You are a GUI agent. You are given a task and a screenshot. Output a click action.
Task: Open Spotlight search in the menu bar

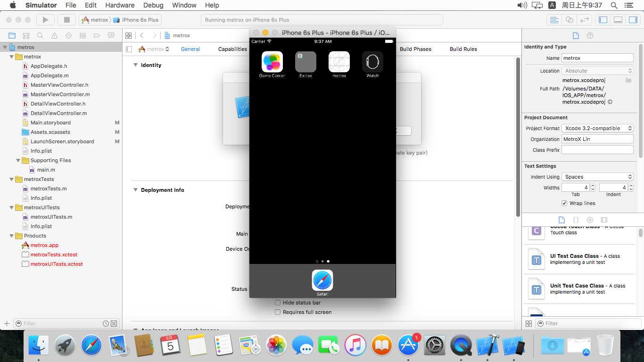(614, 5)
